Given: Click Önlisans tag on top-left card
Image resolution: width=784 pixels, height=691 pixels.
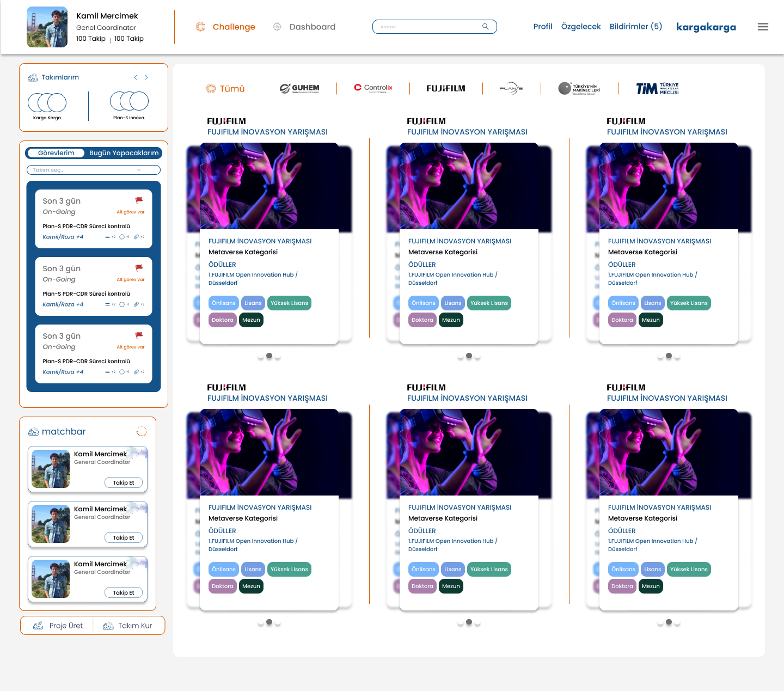Looking at the screenshot, I should (224, 303).
